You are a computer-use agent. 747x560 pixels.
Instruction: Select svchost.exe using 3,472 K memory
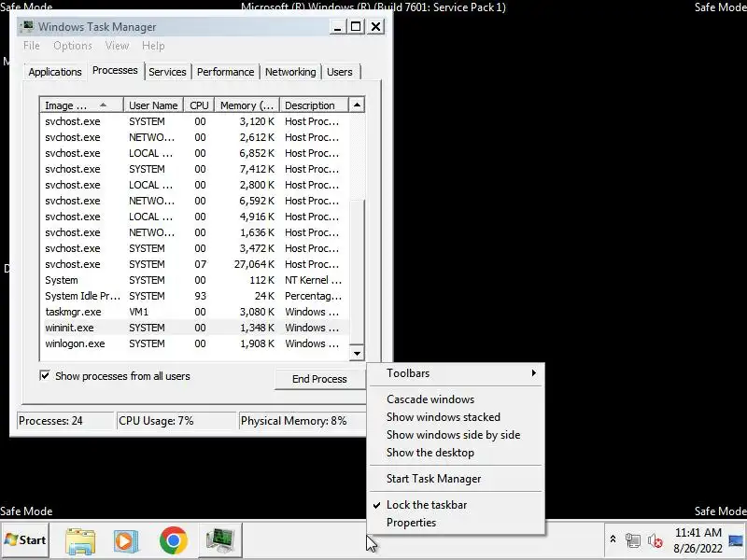pyautogui.click(x=194, y=248)
